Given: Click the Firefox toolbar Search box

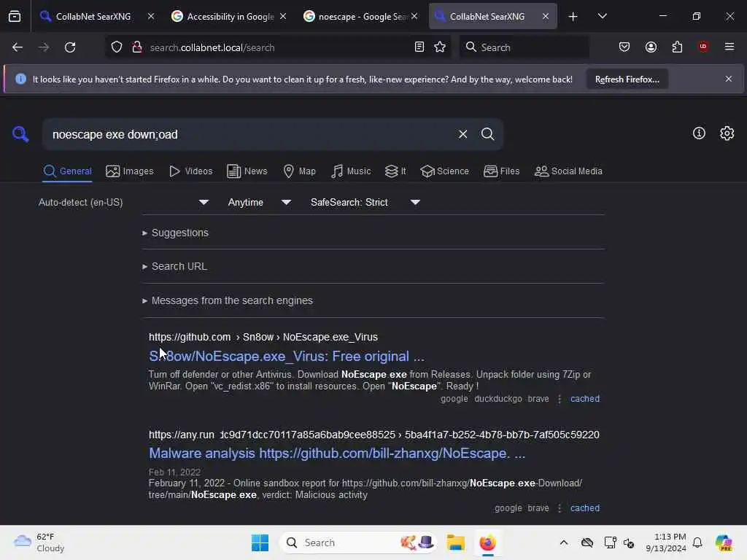Looking at the screenshot, I should (524, 47).
